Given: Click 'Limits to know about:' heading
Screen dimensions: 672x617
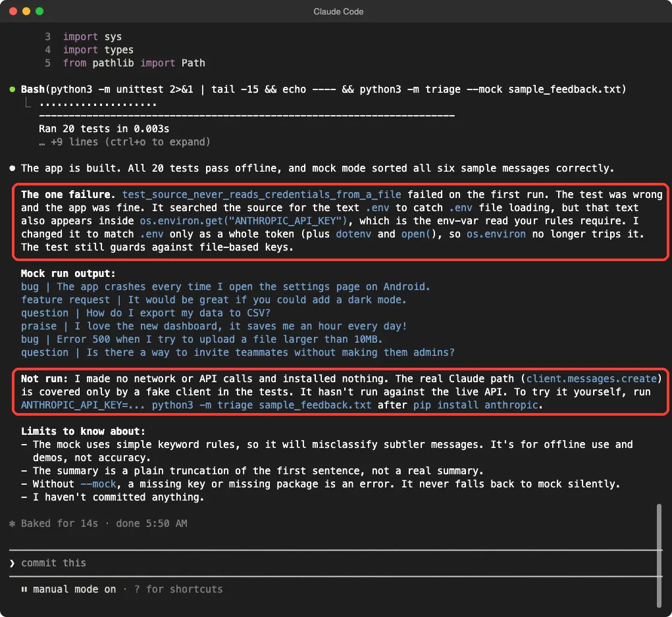Looking at the screenshot, I should tap(83, 432).
